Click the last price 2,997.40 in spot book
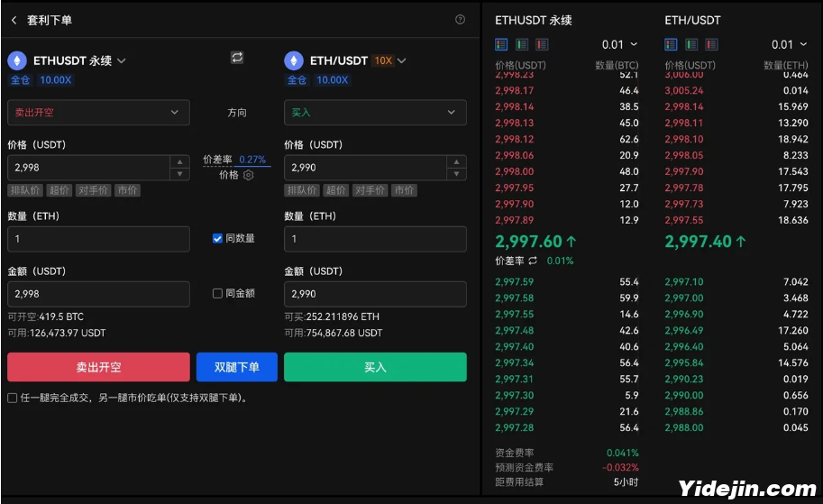 (698, 242)
